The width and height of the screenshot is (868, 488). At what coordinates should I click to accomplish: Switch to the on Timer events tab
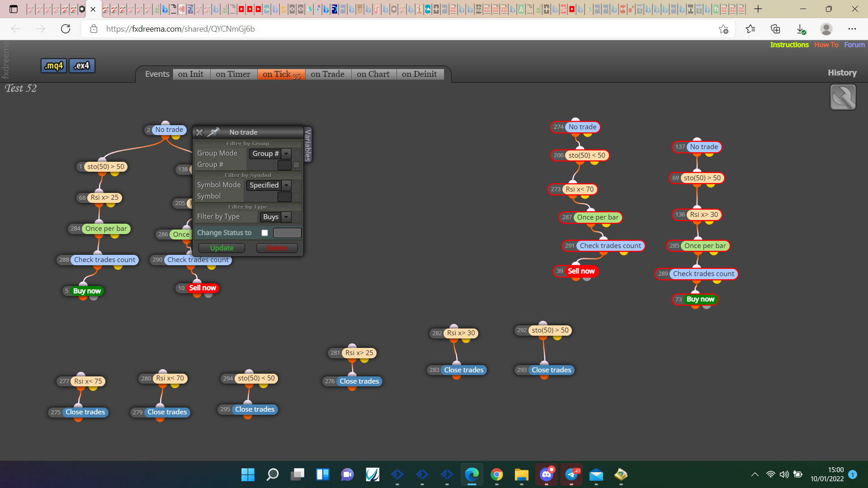tap(233, 74)
